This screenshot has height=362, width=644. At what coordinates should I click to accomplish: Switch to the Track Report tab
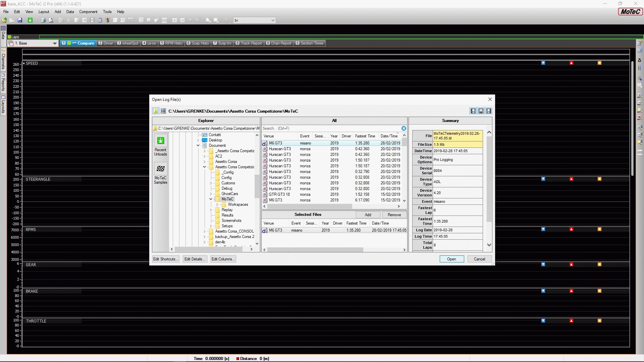coord(249,43)
